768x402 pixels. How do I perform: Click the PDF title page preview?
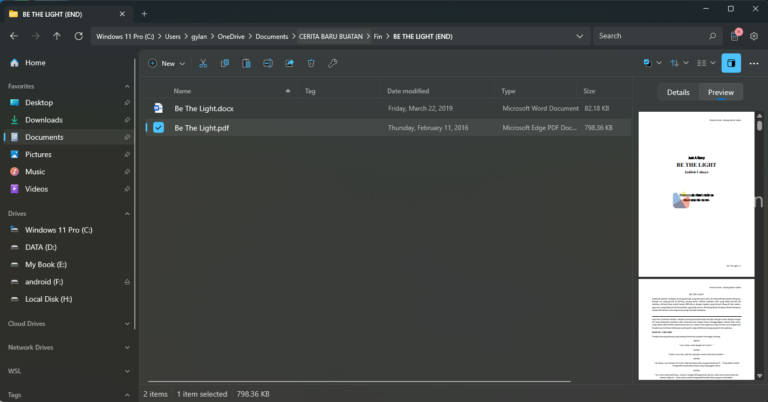[696, 194]
